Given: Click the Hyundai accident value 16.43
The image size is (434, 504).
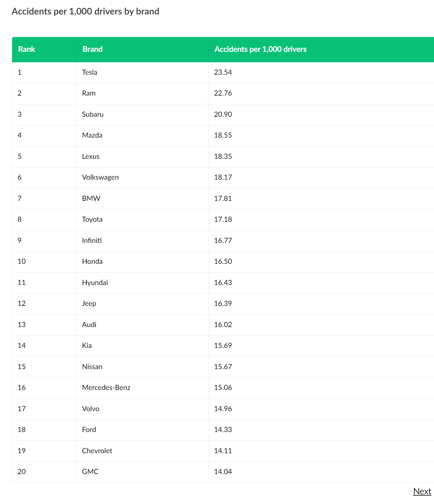Looking at the screenshot, I should click(223, 283).
